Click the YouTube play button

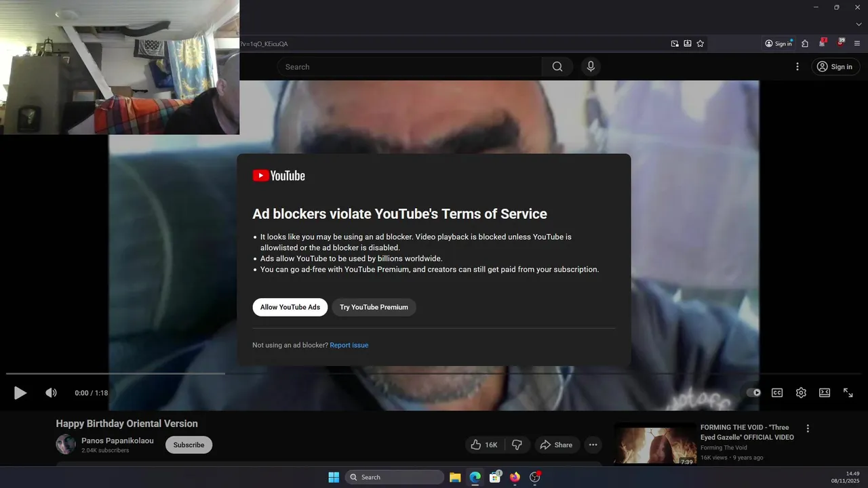(x=20, y=392)
